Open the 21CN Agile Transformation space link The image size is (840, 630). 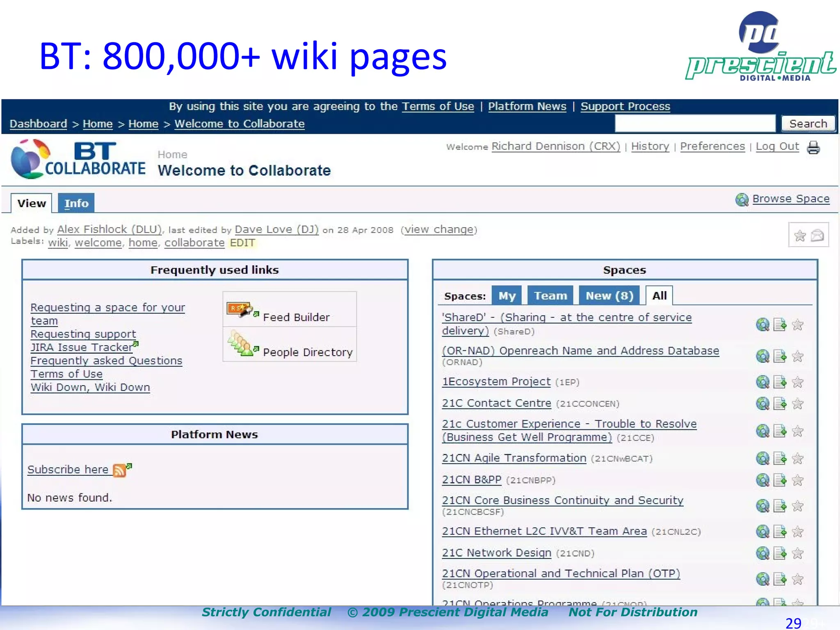click(514, 458)
